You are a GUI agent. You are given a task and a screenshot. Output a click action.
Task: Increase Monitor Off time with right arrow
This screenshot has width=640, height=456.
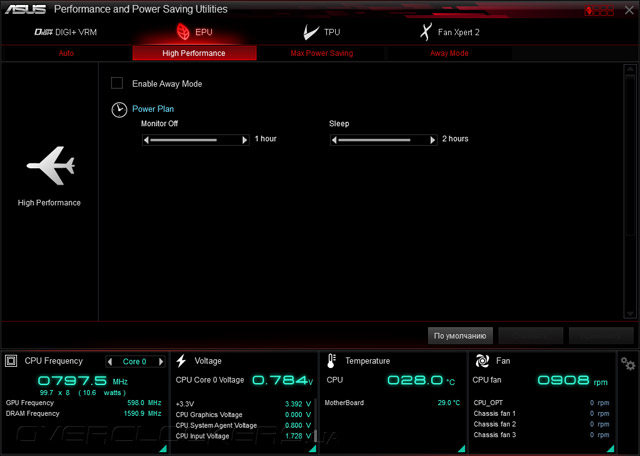pyautogui.click(x=244, y=140)
